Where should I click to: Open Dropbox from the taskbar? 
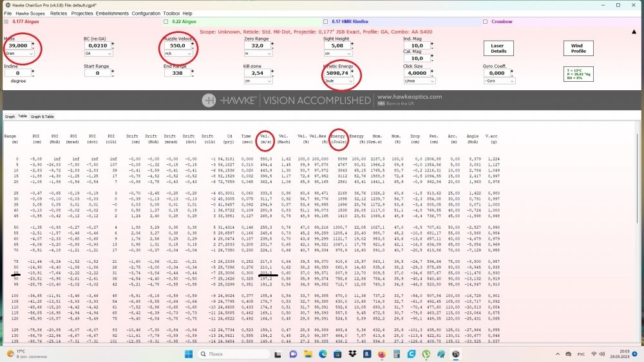[x=352, y=354]
